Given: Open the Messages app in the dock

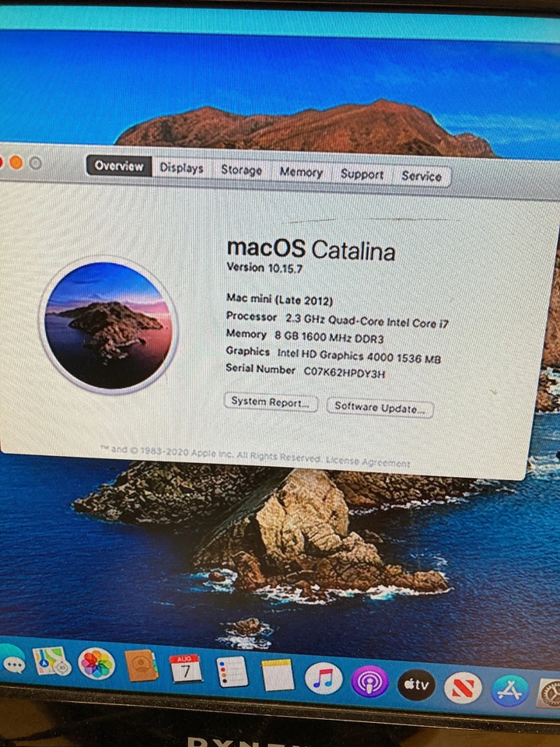Looking at the screenshot, I should pyautogui.click(x=12, y=660).
